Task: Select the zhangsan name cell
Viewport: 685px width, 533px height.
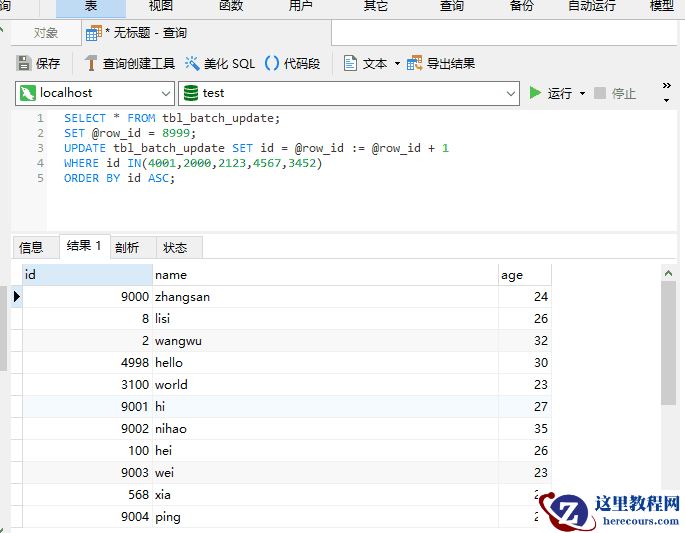Action: tap(183, 297)
